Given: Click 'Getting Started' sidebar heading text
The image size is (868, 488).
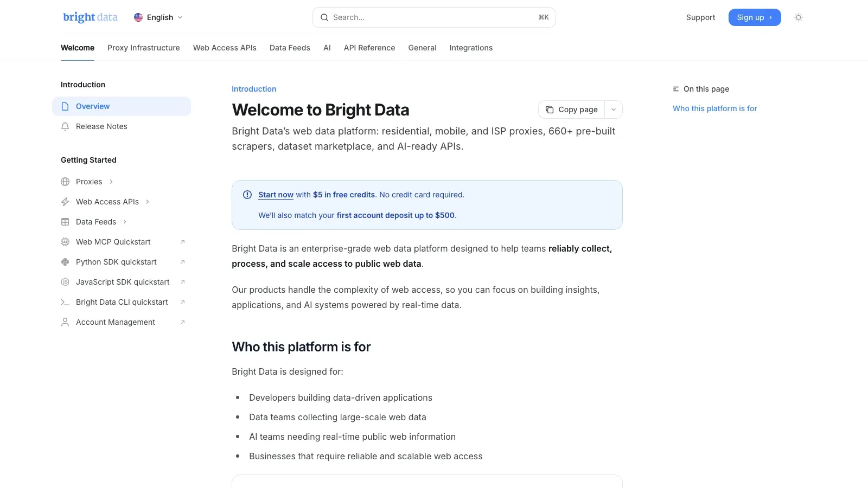Looking at the screenshot, I should [x=88, y=160].
